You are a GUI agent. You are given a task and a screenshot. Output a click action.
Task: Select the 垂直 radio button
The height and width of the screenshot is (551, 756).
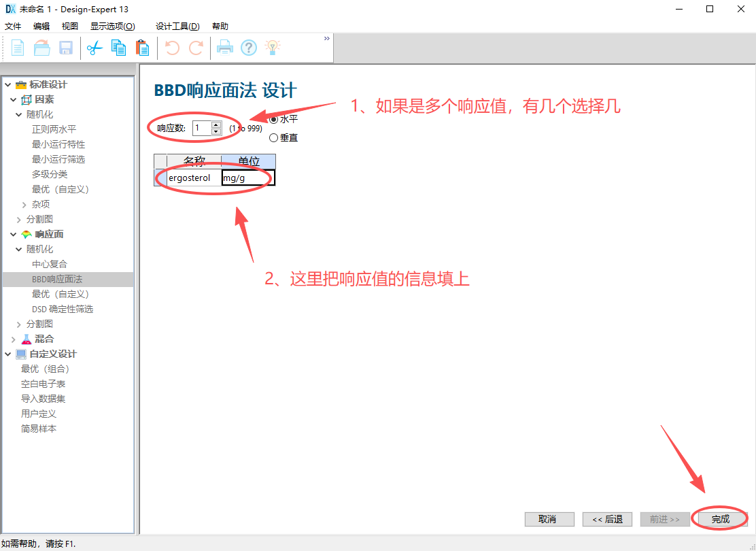[275, 137]
